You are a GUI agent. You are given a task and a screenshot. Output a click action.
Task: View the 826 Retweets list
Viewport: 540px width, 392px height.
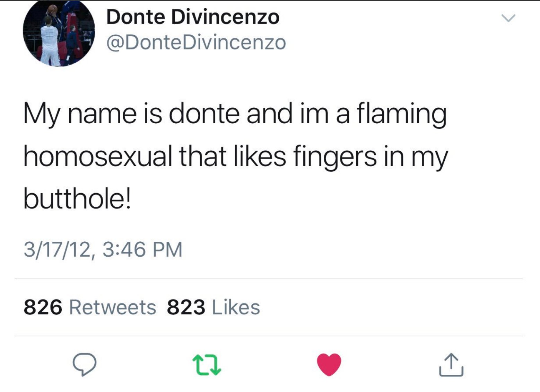[89, 306]
